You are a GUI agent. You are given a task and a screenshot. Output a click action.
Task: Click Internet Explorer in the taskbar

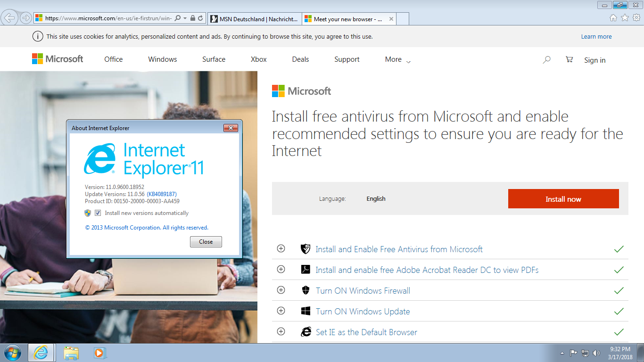41,353
